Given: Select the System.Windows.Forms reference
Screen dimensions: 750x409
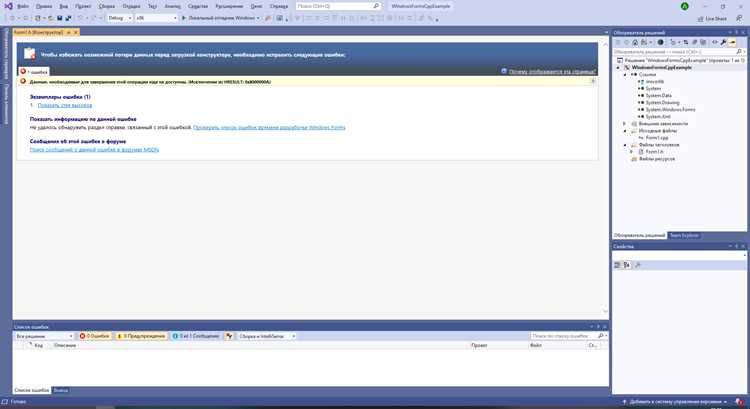Looking at the screenshot, I should click(x=670, y=110).
